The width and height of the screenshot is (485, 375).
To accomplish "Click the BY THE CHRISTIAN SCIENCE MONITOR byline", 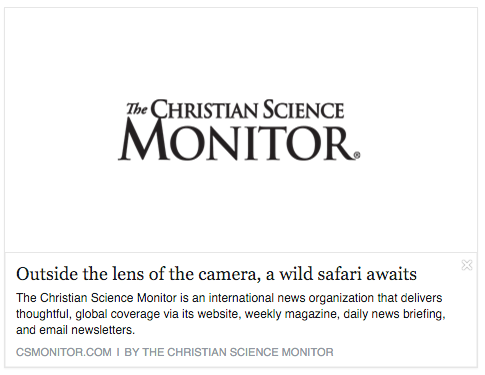I will click(x=229, y=352).
